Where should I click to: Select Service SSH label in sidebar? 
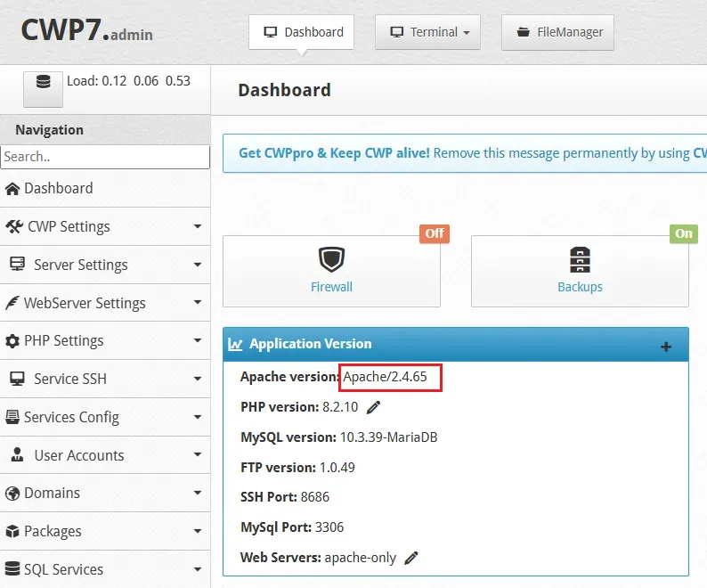pos(70,379)
